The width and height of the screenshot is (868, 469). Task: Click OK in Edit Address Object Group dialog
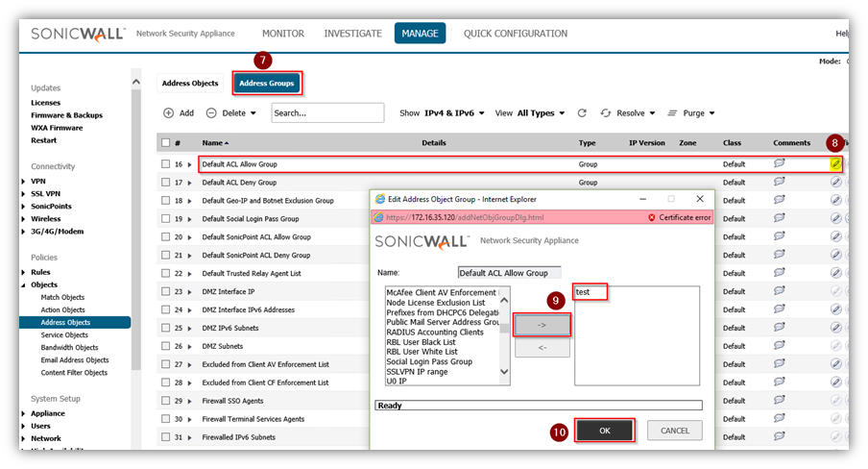pos(604,431)
